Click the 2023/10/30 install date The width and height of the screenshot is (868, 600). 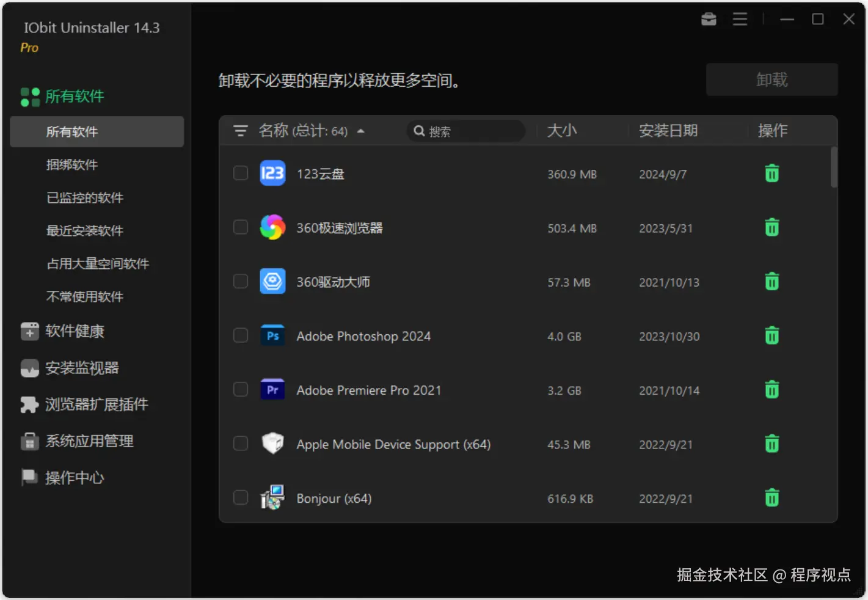(669, 337)
